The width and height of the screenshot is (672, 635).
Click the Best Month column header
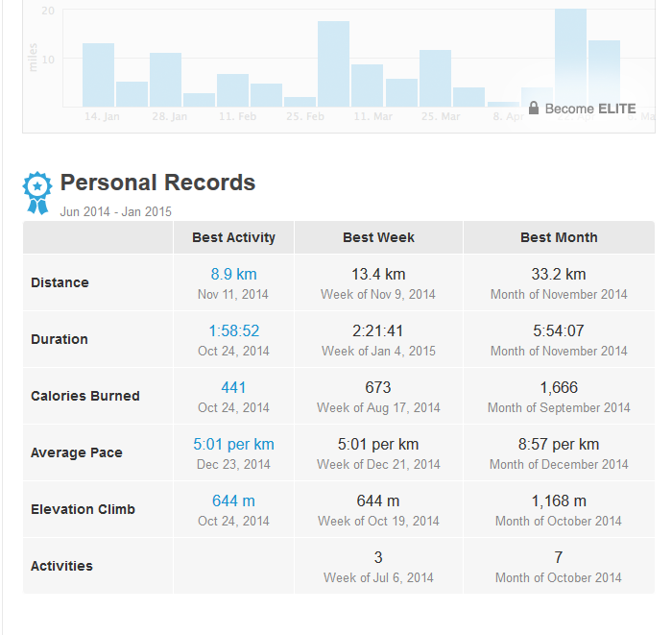pyautogui.click(x=559, y=237)
